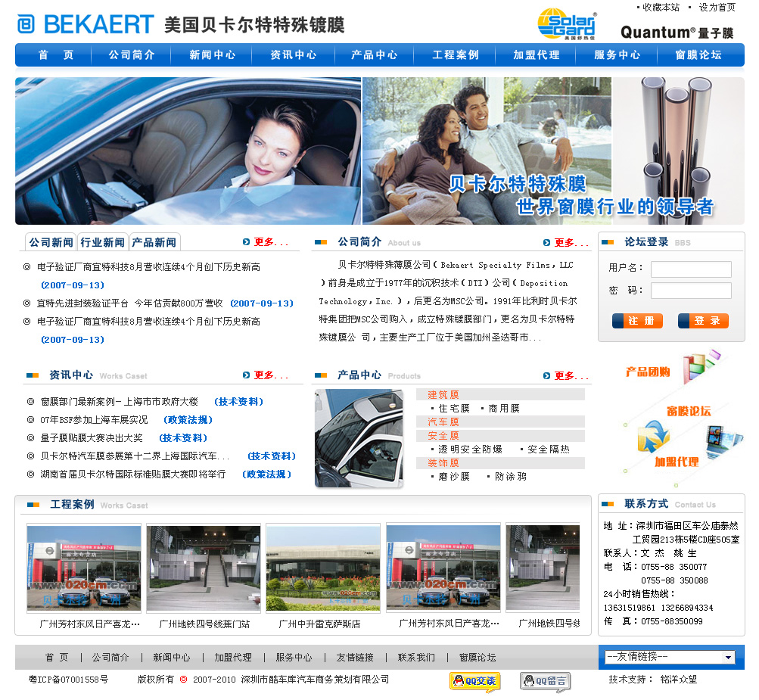759x700 pixels.
Task: Click the Quantum 量子膜 logo
Action: click(677, 33)
